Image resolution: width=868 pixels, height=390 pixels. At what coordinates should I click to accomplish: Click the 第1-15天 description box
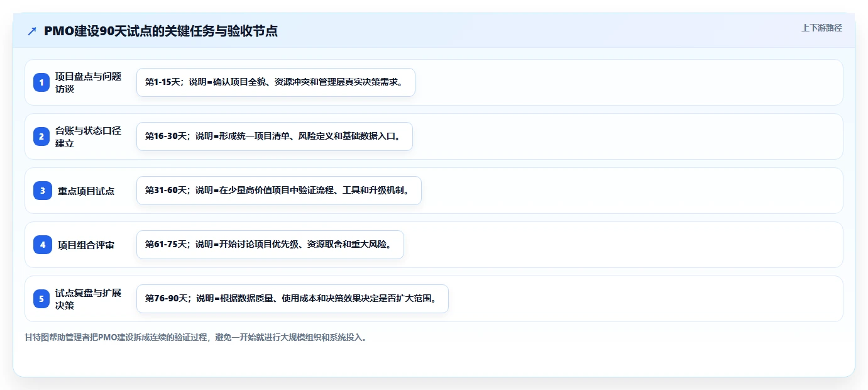click(x=276, y=82)
